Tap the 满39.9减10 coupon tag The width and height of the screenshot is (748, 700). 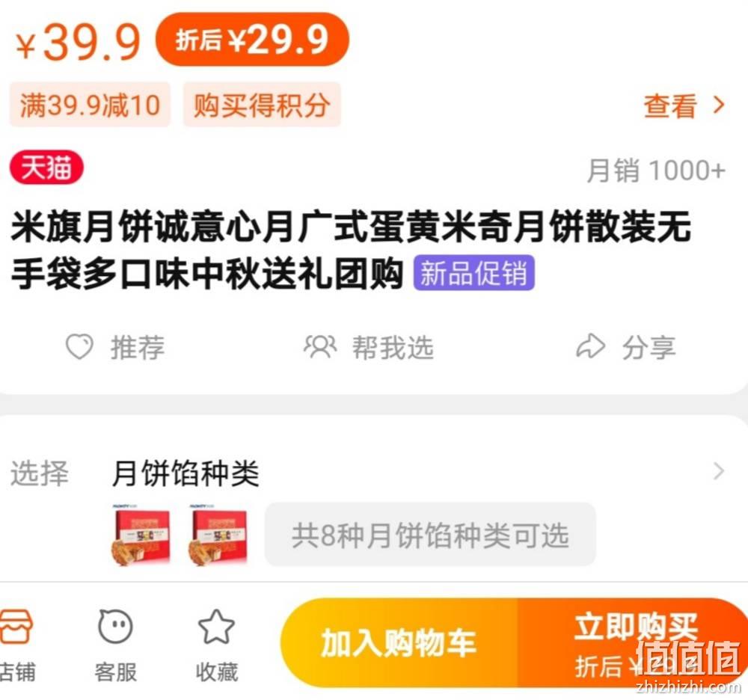91,105
